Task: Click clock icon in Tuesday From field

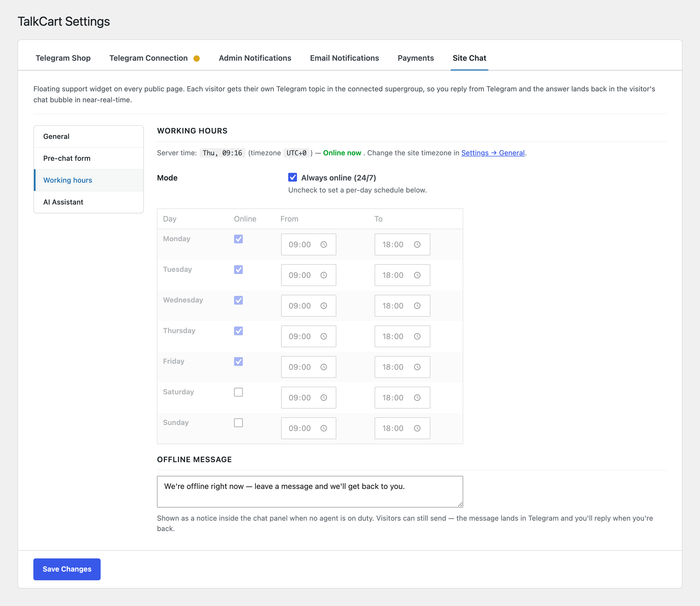Action: click(x=324, y=275)
